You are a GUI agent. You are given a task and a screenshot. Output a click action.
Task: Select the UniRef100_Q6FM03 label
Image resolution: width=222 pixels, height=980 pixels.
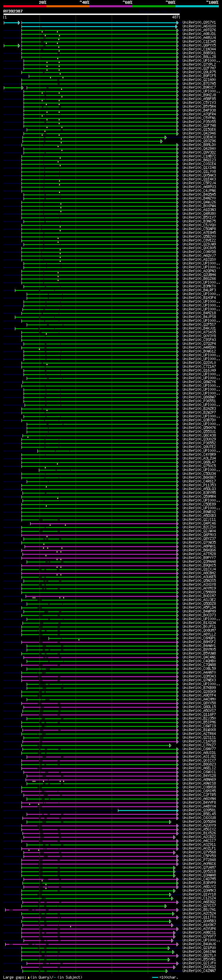pos(199,535)
